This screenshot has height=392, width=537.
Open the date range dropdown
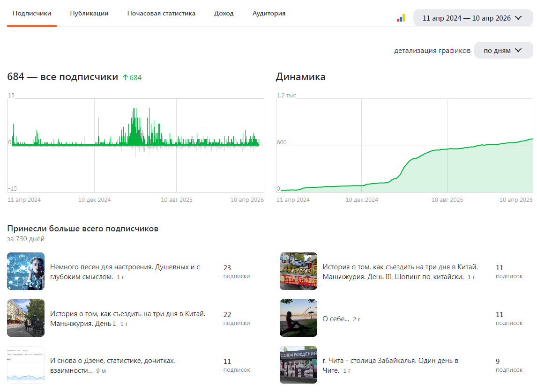(473, 18)
